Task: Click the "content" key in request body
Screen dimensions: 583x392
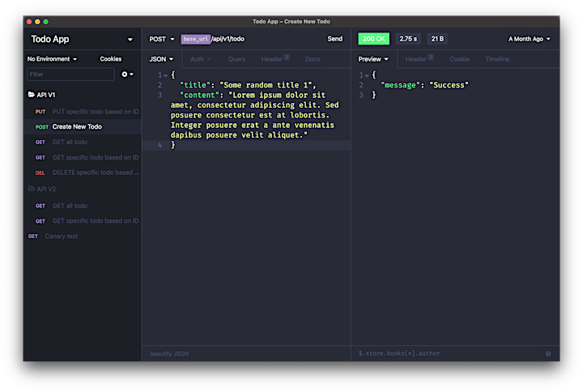Action: coord(199,96)
